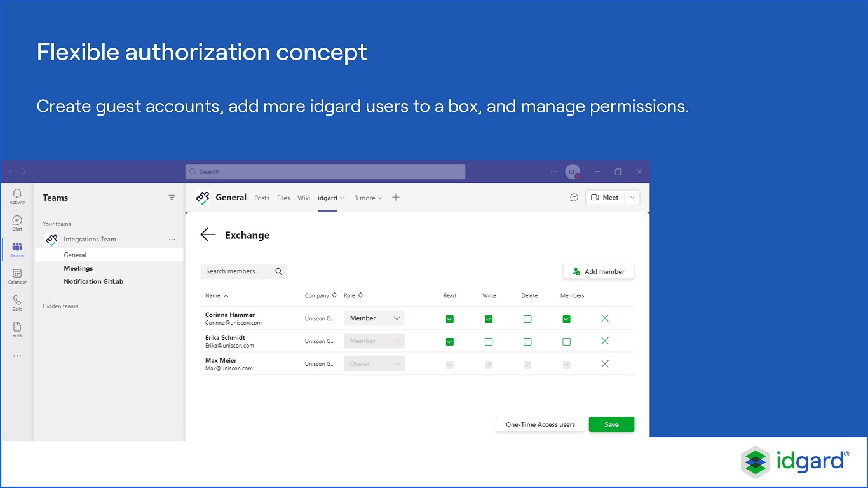Select the General channel
The width and height of the screenshot is (868, 488).
coord(109,255)
